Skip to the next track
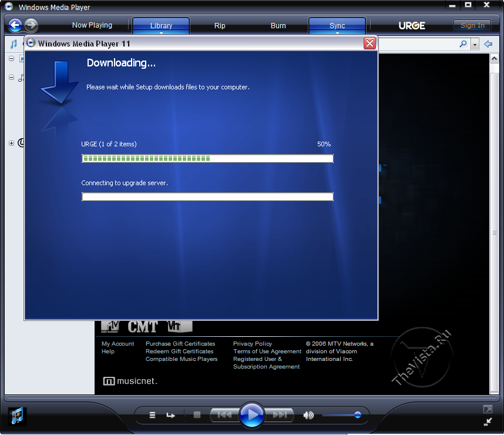Screen dimensions: 504x435 coord(280,415)
